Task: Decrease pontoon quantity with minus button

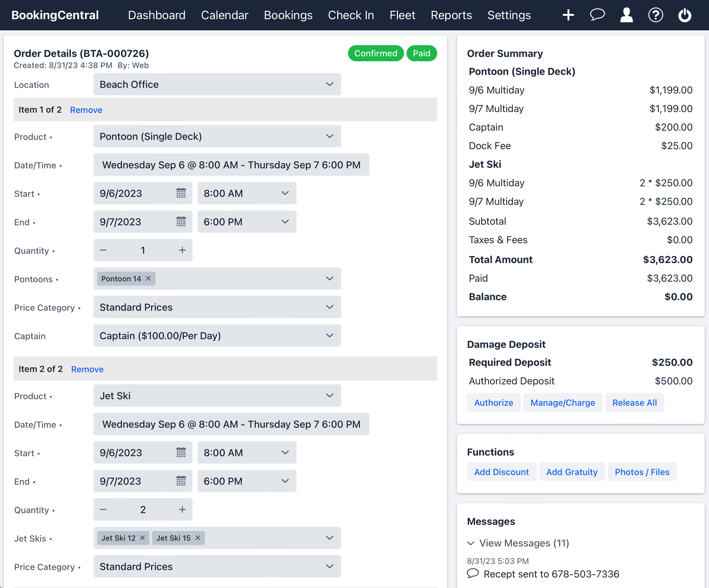Action: [x=103, y=250]
